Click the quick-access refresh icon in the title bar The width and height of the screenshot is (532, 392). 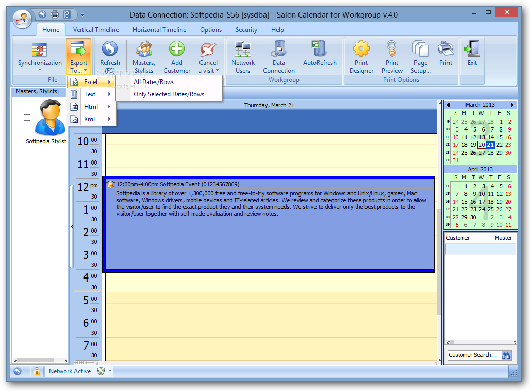[42, 14]
